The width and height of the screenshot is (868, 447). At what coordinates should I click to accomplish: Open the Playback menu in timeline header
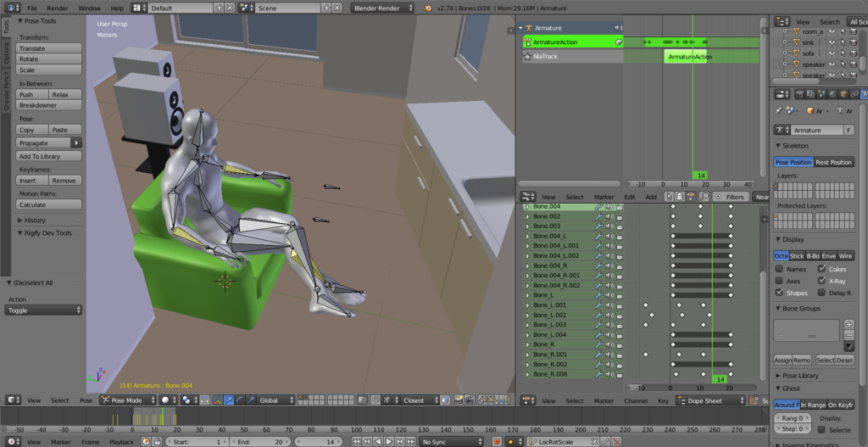click(x=121, y=441)
